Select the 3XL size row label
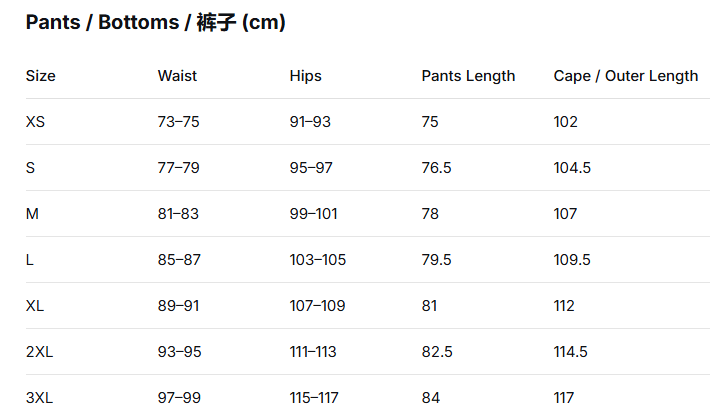Image resolution: width=710 pixels, height=415 pixels. pos(39,398)
